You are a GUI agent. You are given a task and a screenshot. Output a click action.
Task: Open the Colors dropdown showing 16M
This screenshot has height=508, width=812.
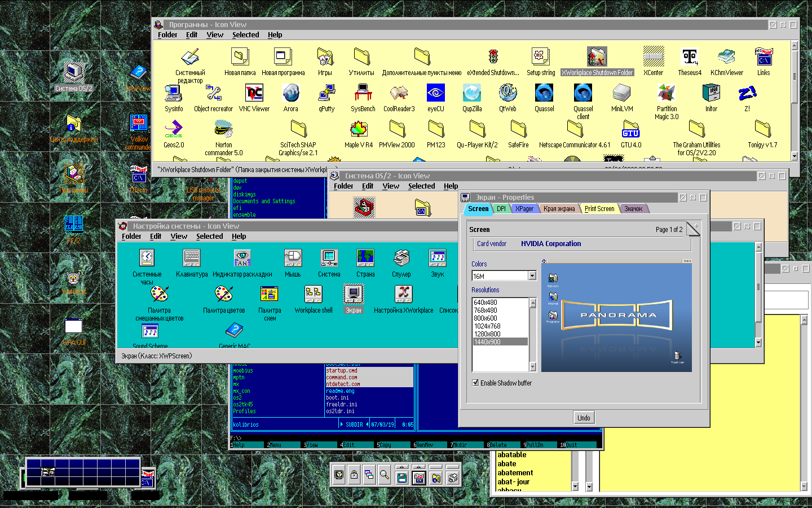532,275
